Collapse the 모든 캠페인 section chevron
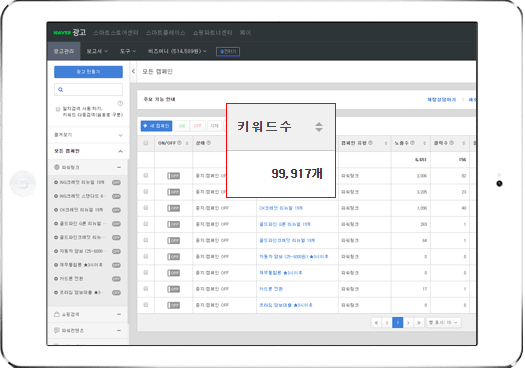Image resolution: width=525 pixels, height=368 pixels. 121,151
